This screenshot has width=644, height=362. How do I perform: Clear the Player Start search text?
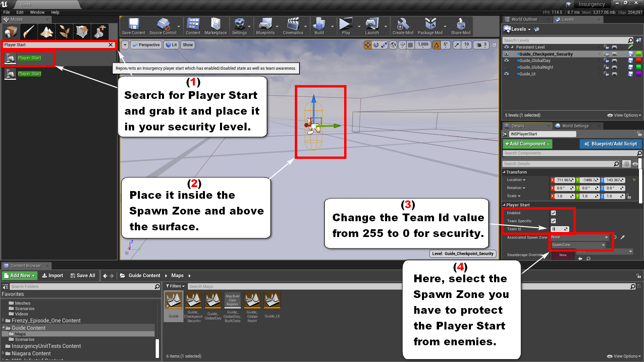click(x=110, y=45)
